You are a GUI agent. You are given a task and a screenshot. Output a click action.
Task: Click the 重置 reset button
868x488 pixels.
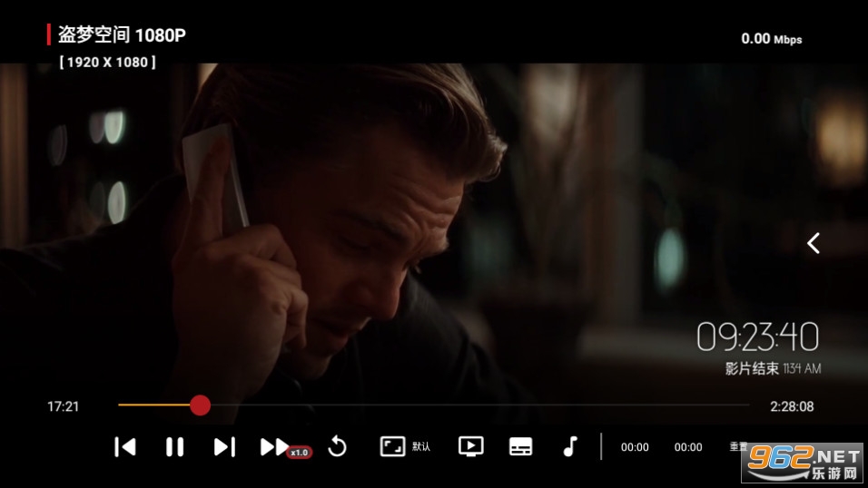(x=737, y=446)
